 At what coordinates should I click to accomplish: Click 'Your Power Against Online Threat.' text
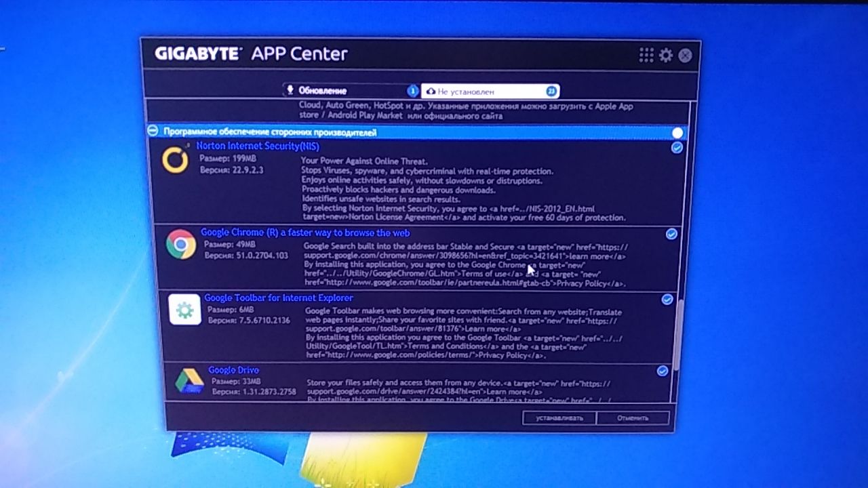pyautogui.click(x=365, y=161)
